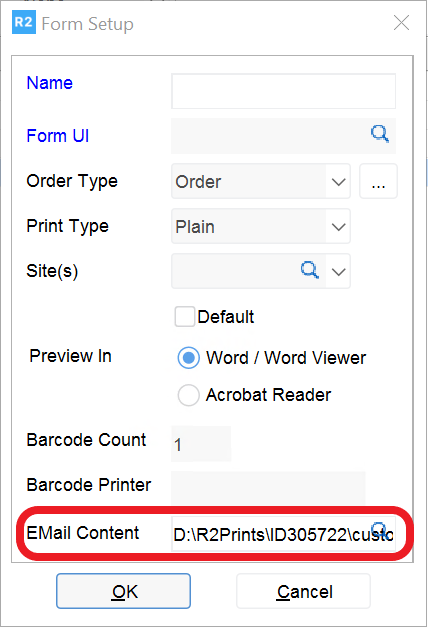Browse EMail Content file via magnifier icon
Viewport: 428px width, 628px height.
[379, 529]
